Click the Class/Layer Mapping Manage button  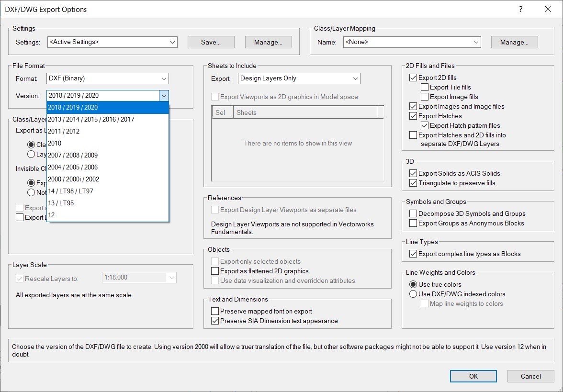514,42
